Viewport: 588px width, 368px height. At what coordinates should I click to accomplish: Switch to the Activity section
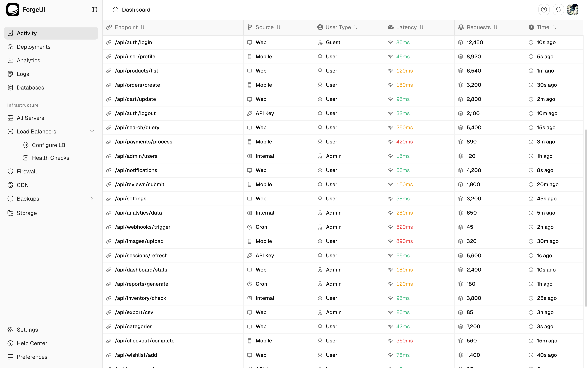click(27, 33)
